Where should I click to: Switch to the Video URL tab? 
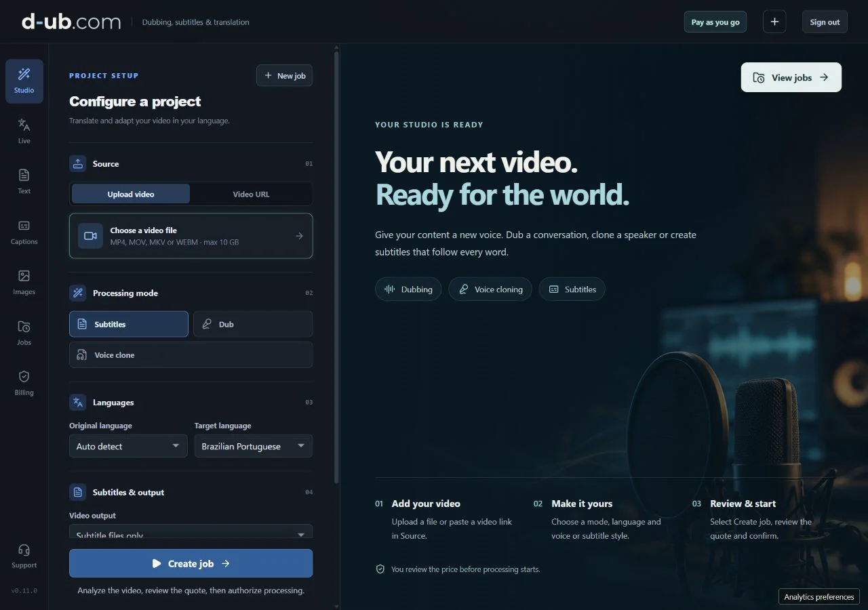click(251, 194)
